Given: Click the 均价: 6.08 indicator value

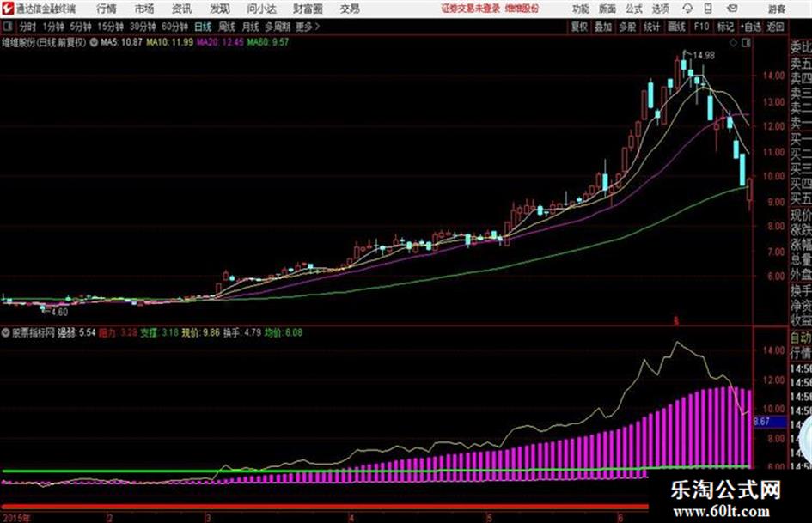Looking at the screenshot, I should click(x=284, y=333).
